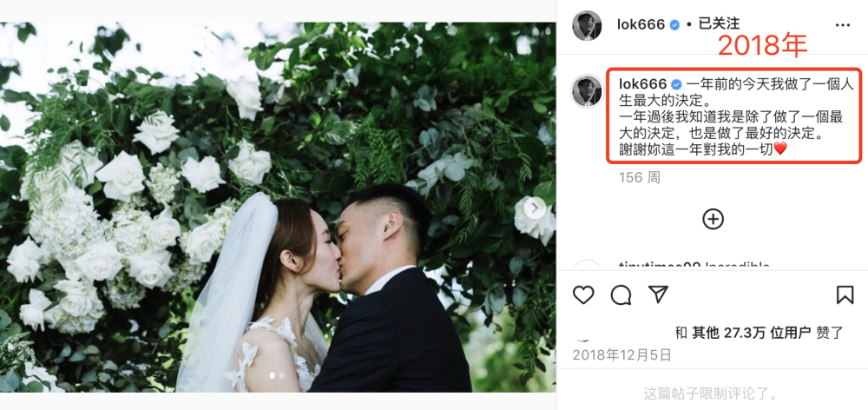868x410 pixels.
Task: Click the 156 周 timestamp under the caption
Action: click(x=640, y=177)
